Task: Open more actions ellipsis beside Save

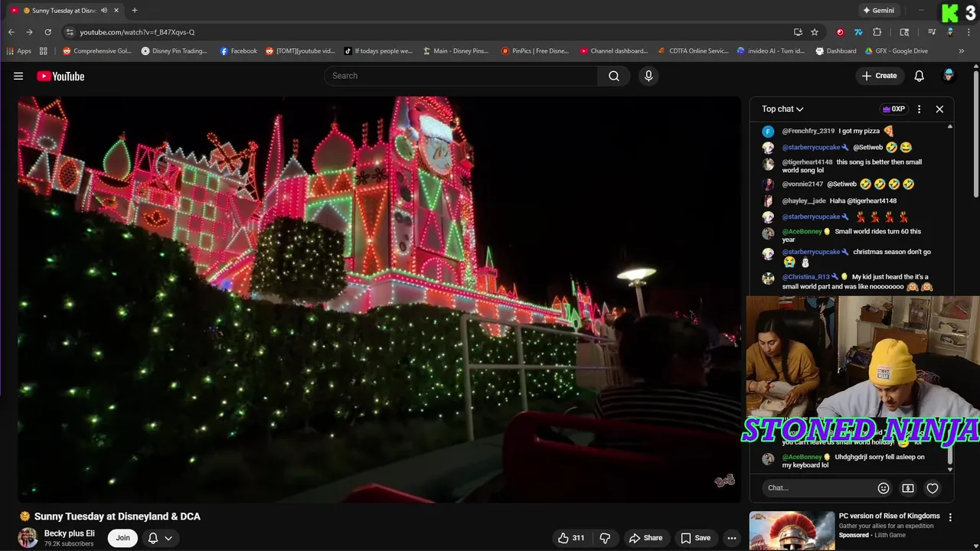Action: (732, 538)
